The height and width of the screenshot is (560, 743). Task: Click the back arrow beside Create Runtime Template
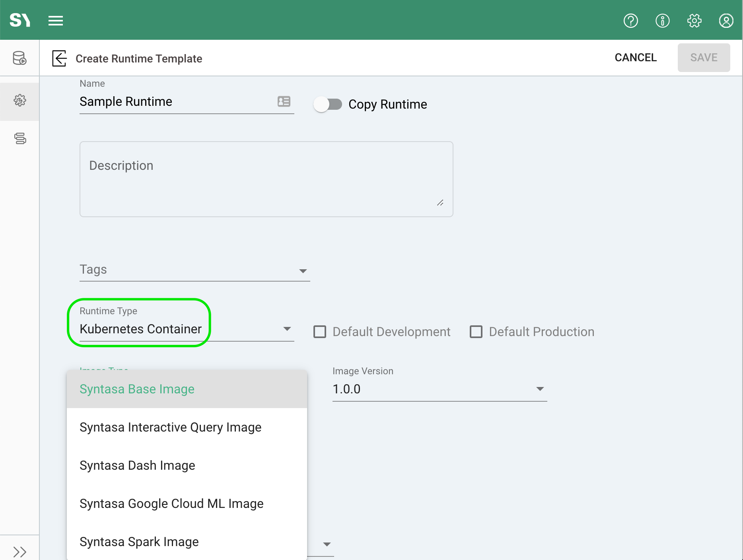tap(59, 58)
